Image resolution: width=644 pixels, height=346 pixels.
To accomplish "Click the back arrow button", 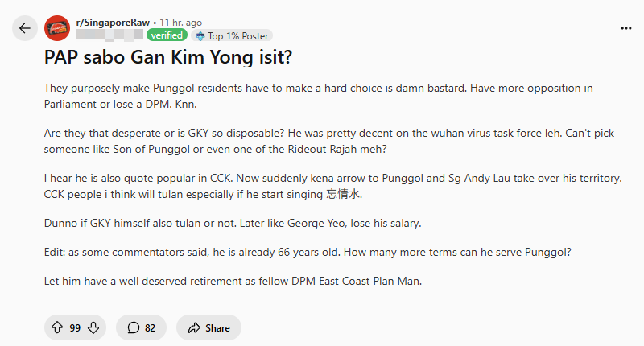I will click(x=25, y=28).
